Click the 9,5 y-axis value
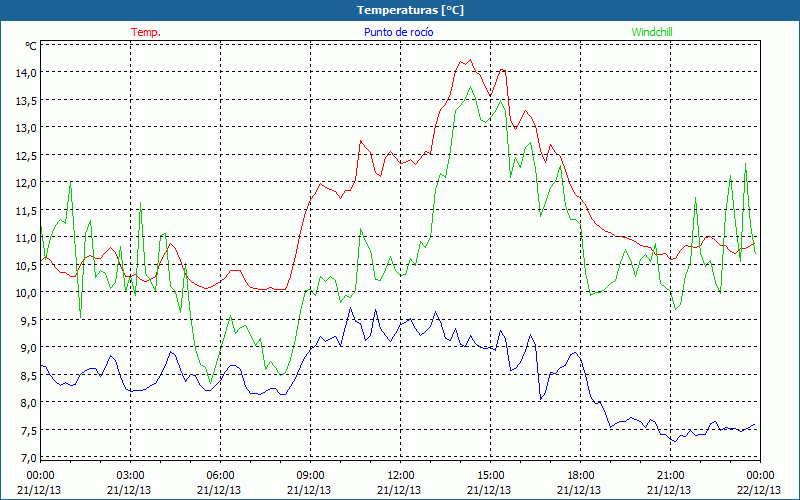 [29, 320]
